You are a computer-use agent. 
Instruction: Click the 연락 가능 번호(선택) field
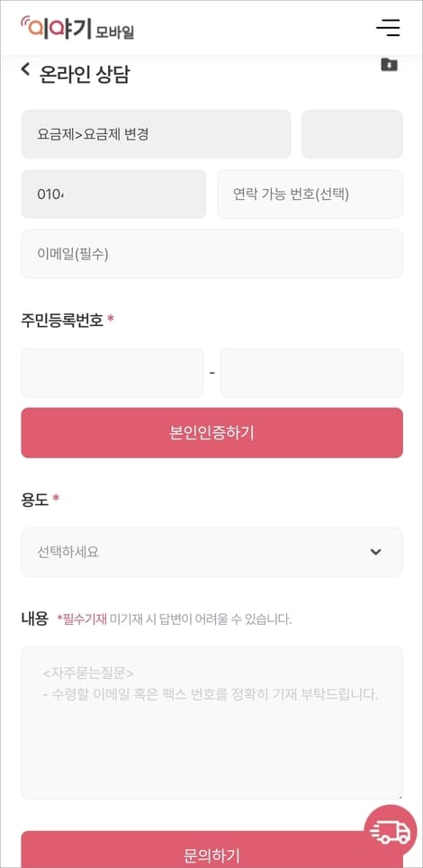[310, 194]
